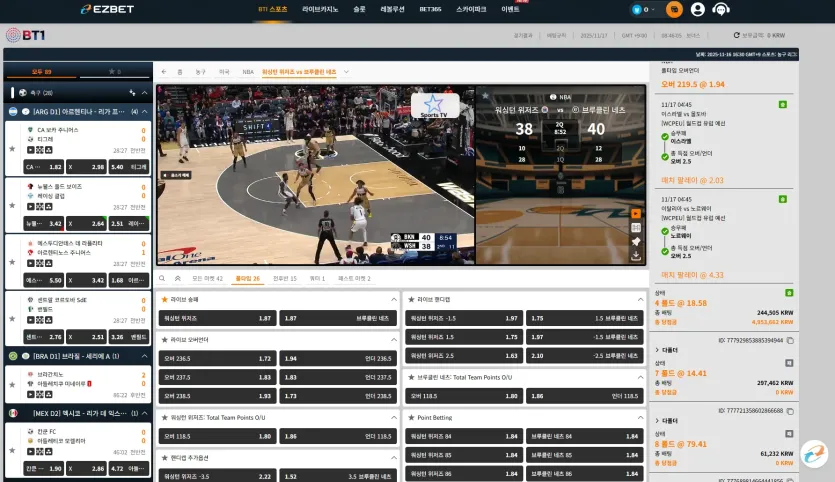Open the 경기결과 link in the top bar
This screenshot has height=482, width=835.
pyautogui.click(x=522, y=36)
